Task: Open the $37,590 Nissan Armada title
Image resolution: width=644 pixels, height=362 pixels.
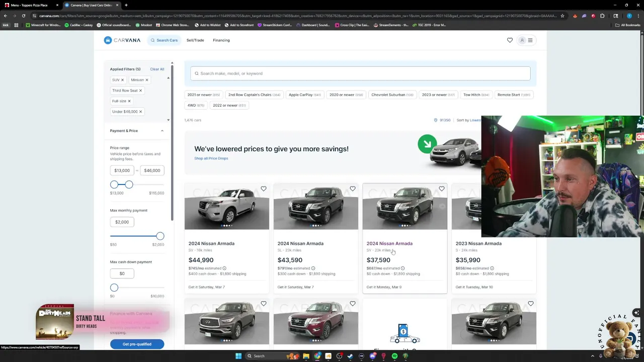Action: [x=389, y=243]
